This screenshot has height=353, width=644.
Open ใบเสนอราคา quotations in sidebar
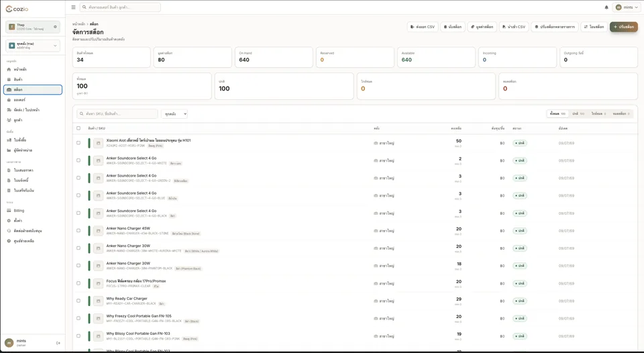33,170
